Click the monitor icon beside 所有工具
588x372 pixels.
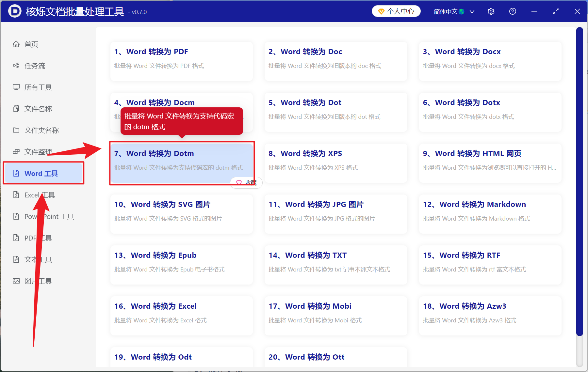[16, 87]
